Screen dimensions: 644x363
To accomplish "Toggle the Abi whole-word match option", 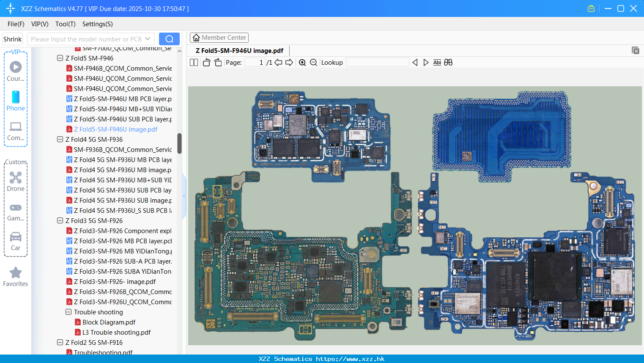I will (x=437, y=62).
